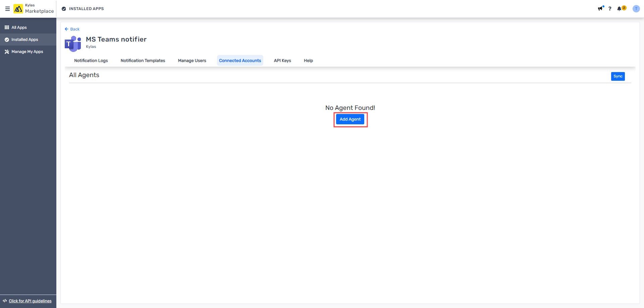Click the Add Agent button
644x308 pixels.
[350, 119]
